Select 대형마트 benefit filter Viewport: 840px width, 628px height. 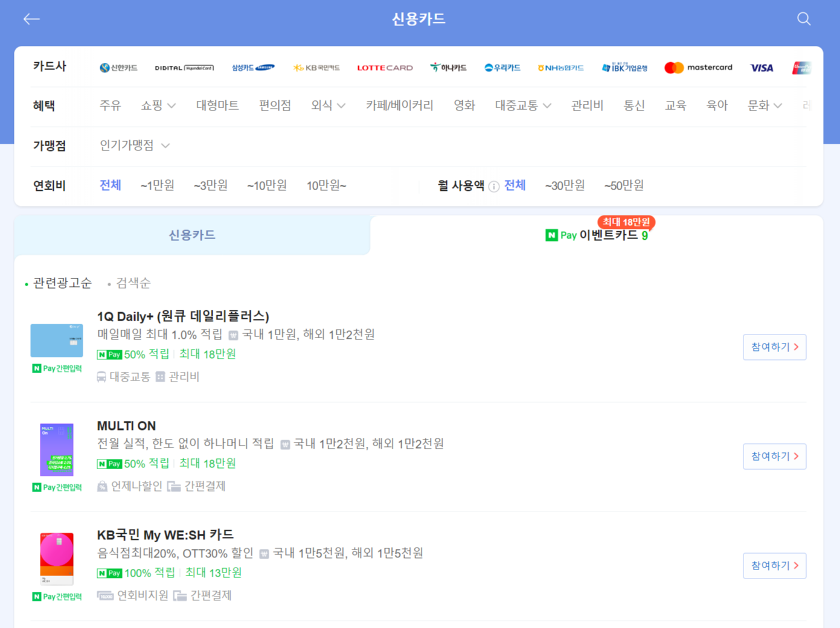[x=217, y=106]
